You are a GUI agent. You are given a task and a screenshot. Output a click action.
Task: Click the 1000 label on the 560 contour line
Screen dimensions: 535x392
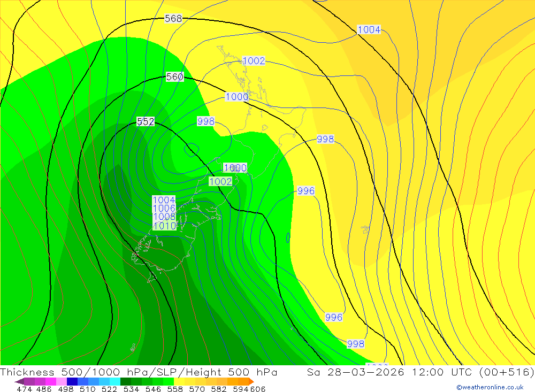237,97
